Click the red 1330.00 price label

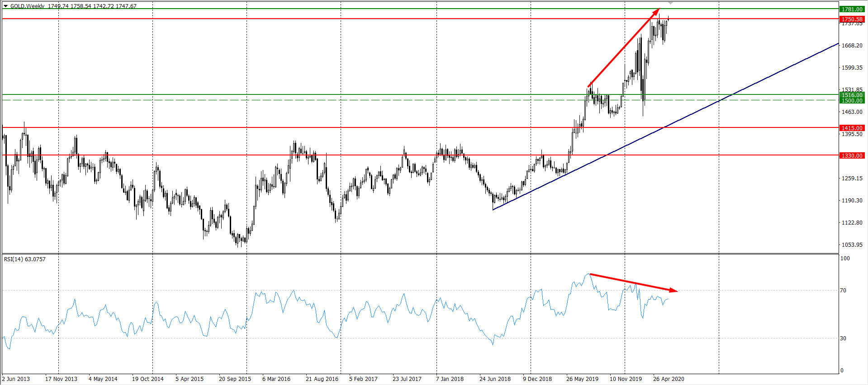(x=852, y=156)
